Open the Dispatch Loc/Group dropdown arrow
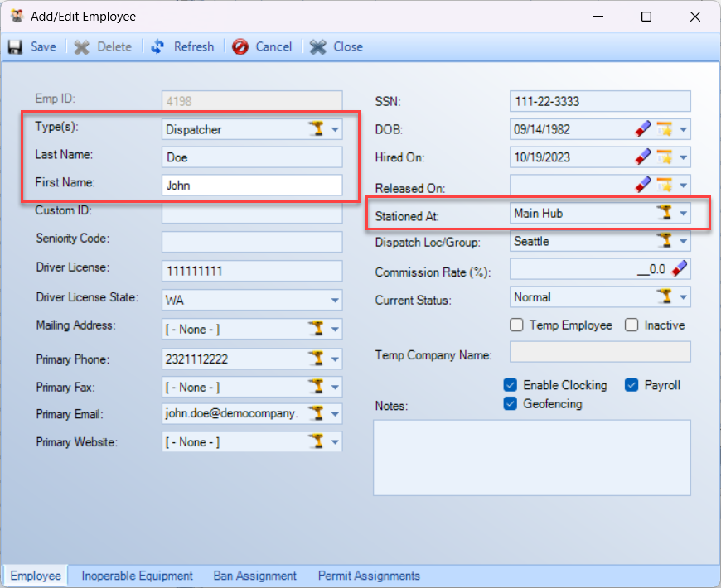721x588 pixels. (684, 242)
